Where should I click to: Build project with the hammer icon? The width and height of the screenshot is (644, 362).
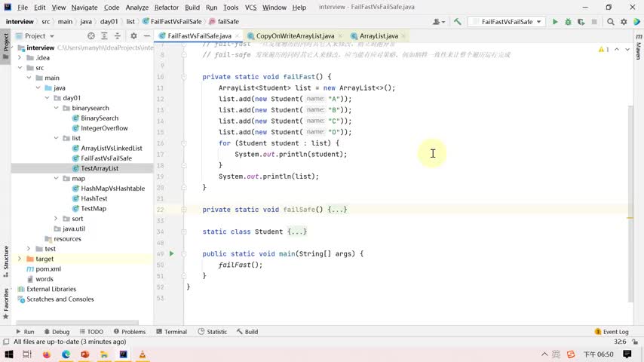coord(457,22)
